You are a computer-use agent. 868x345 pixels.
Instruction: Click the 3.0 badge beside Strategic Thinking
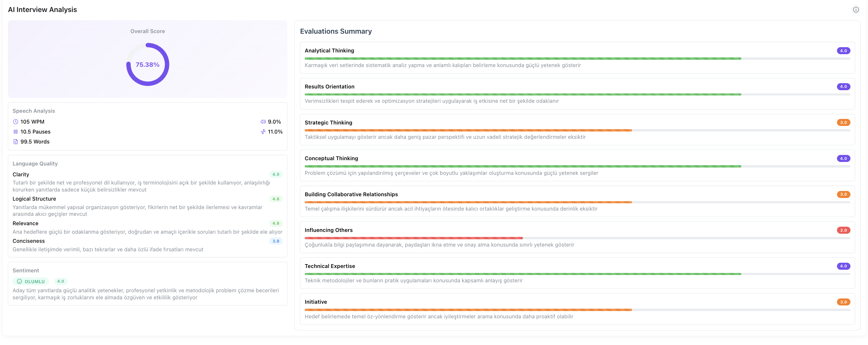coord(844,122)
